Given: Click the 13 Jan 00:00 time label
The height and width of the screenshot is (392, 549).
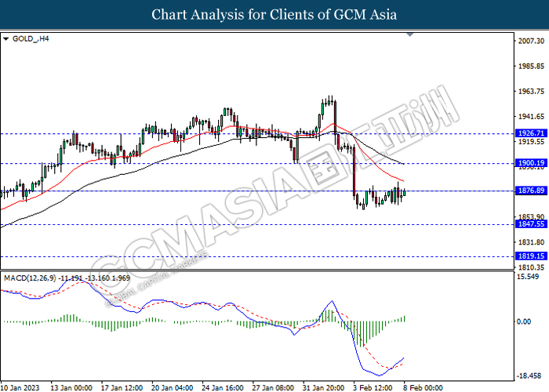Looking at the screenshot, I should tap(71, 388).
